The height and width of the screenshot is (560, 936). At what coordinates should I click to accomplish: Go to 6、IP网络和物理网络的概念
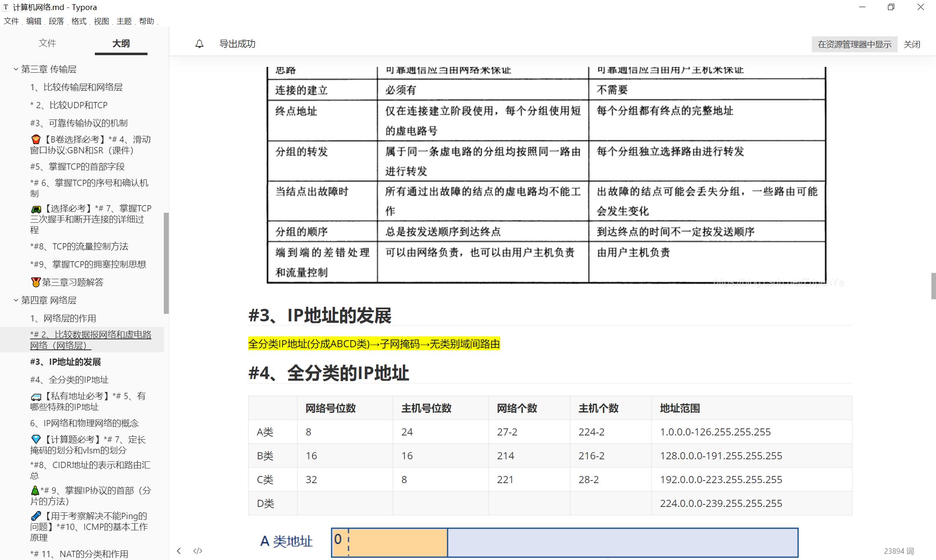coord(84,423)
